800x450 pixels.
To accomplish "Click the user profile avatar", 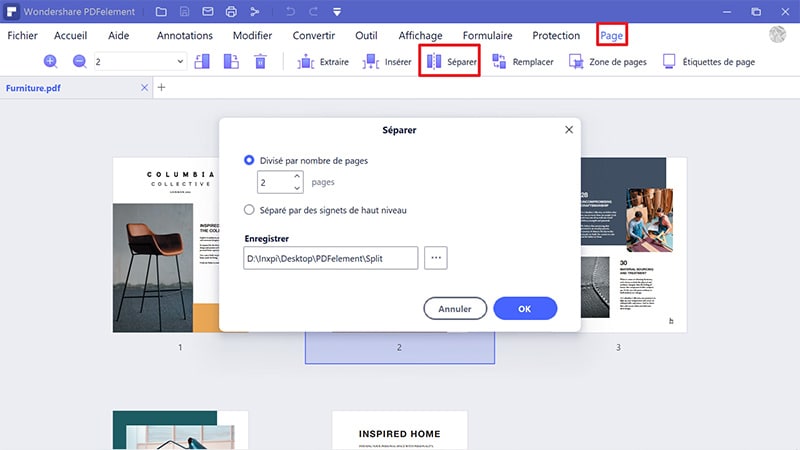I will point(778,34).
